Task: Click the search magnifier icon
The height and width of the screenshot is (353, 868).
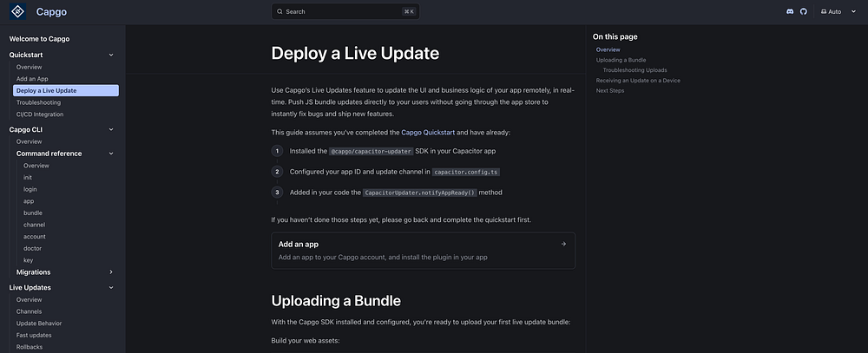Action: point(279,11)
